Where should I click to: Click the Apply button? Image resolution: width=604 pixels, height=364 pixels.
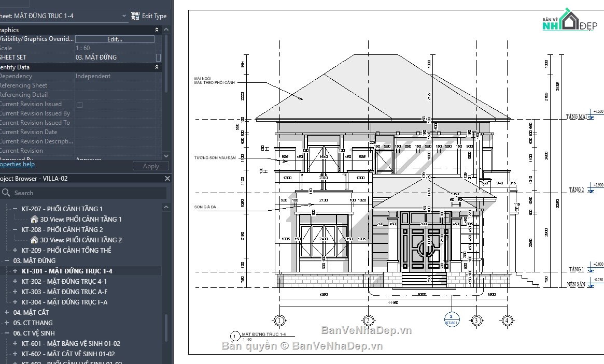point(150,166)
